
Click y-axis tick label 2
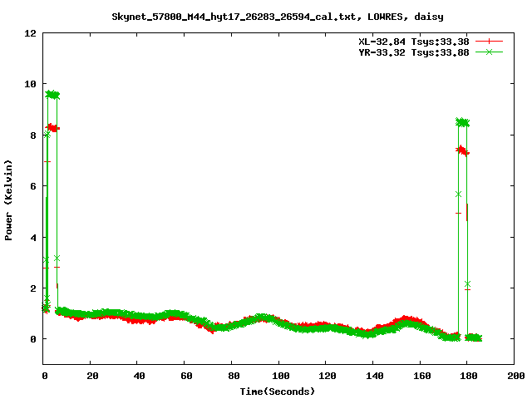click(33, 288)
